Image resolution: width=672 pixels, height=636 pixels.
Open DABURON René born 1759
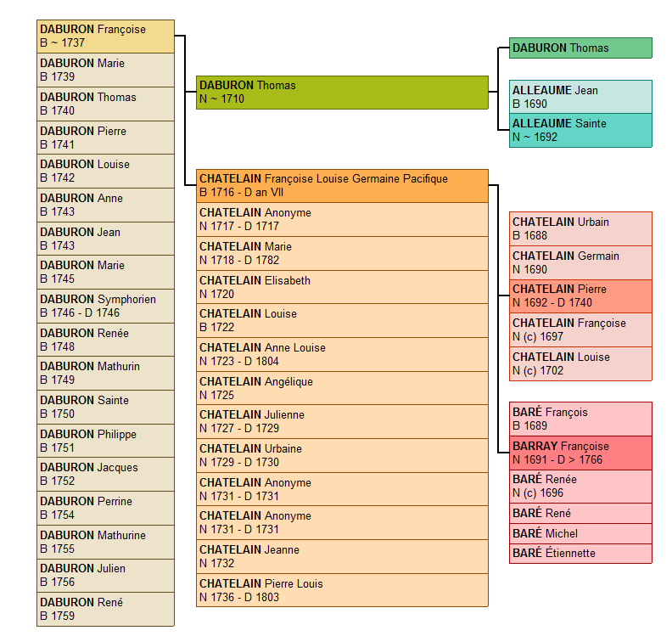(x=105, y=609)
